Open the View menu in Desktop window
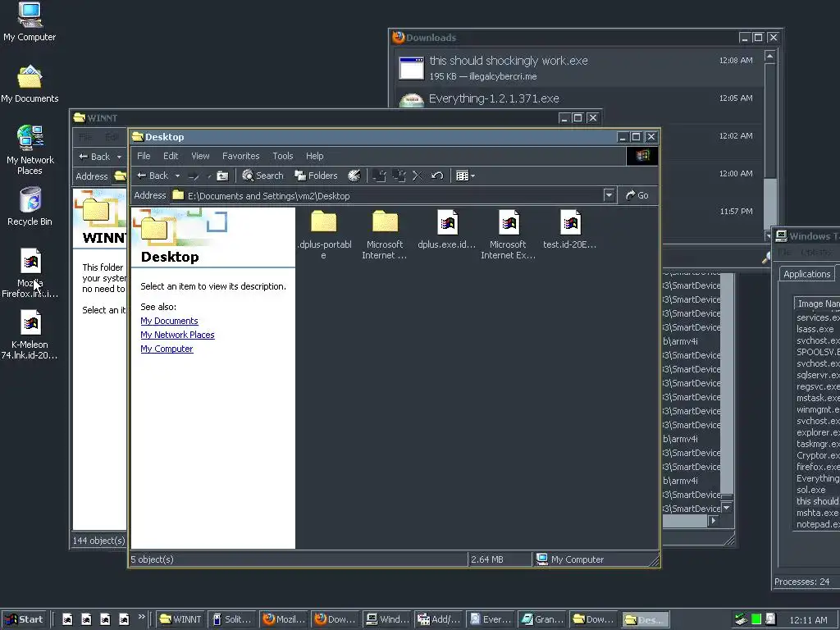 tap(200, 156)
